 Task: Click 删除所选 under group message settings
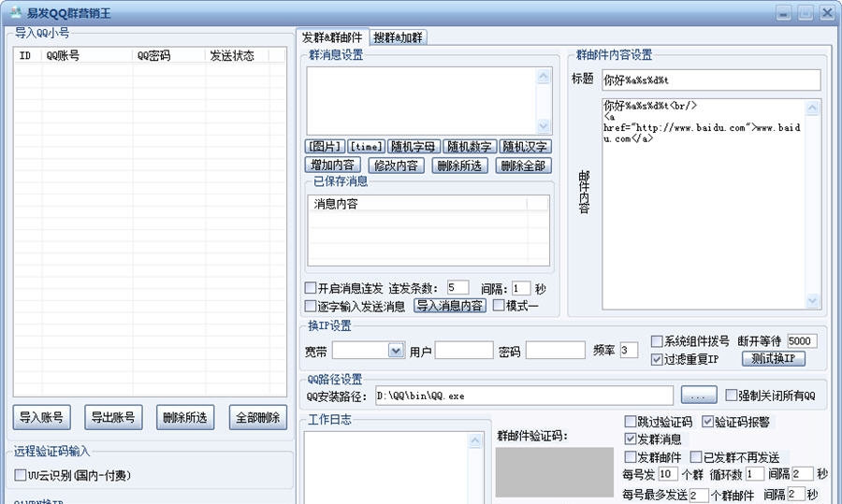pyautogui.click(x=459, y=166)
